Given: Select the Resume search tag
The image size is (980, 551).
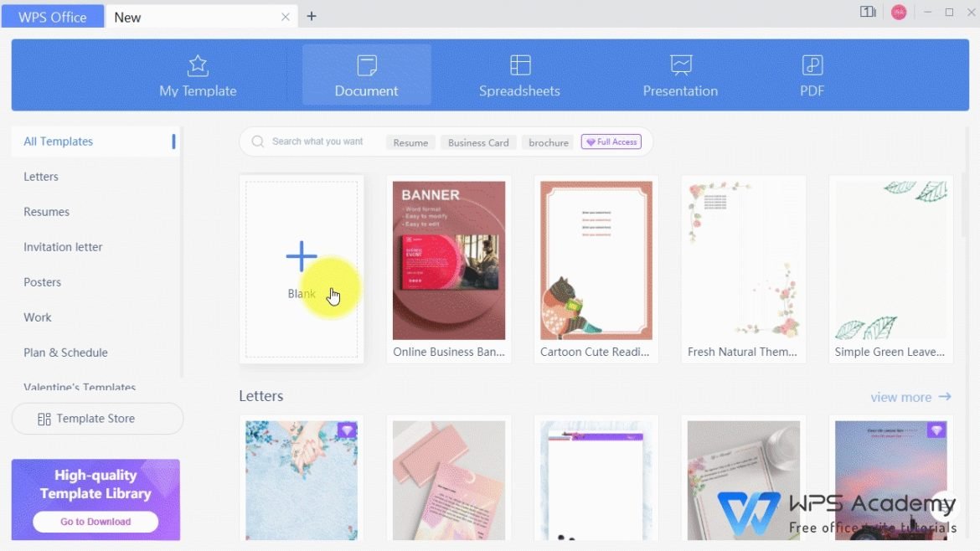Looking at the screenshot, I should pos(410,142).
